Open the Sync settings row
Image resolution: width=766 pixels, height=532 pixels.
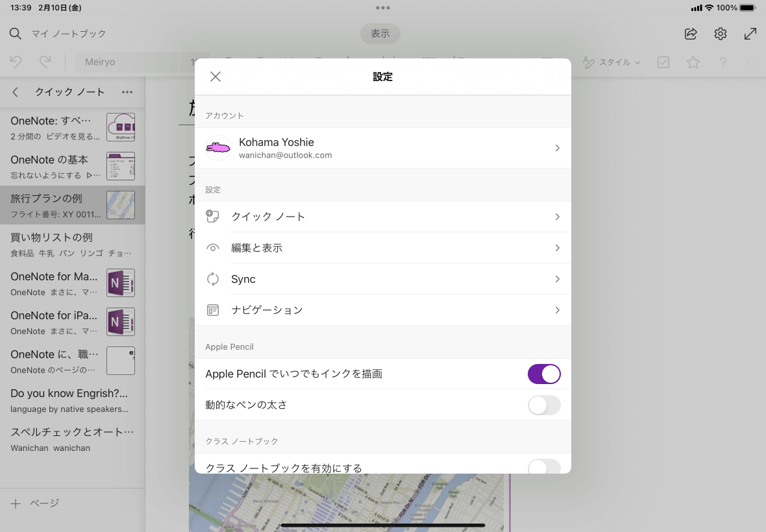pos(382,279)
